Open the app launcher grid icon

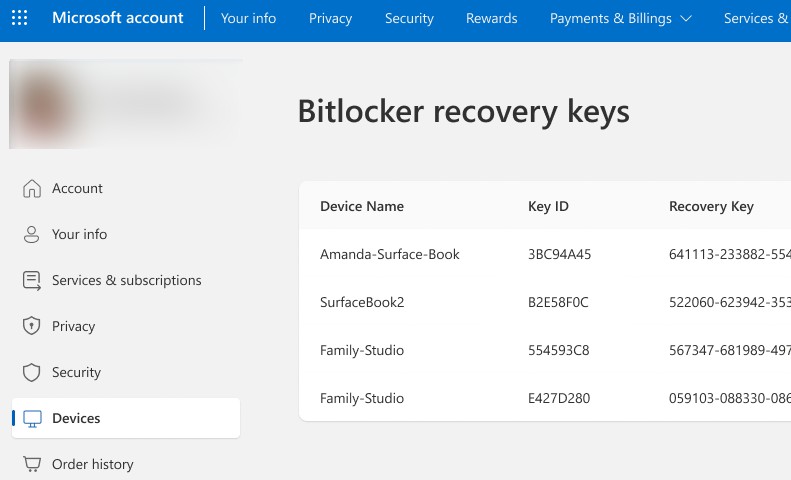pyautogui.click(x=19, y=18)
